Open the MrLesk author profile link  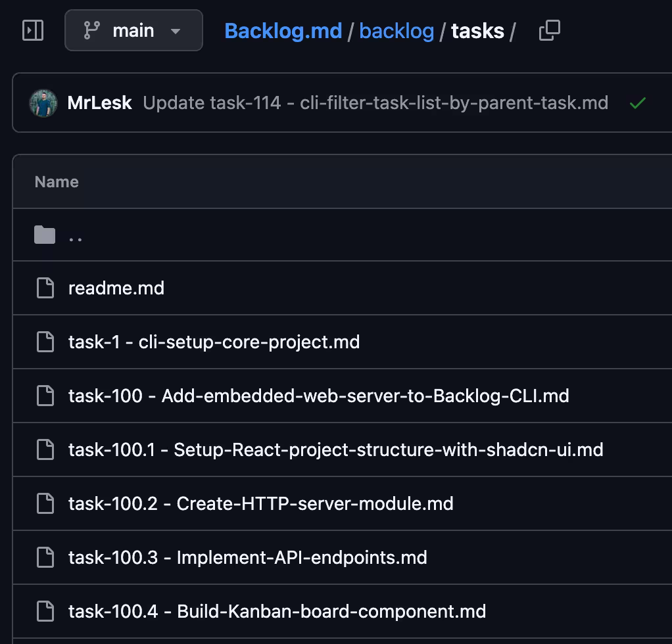99,103
